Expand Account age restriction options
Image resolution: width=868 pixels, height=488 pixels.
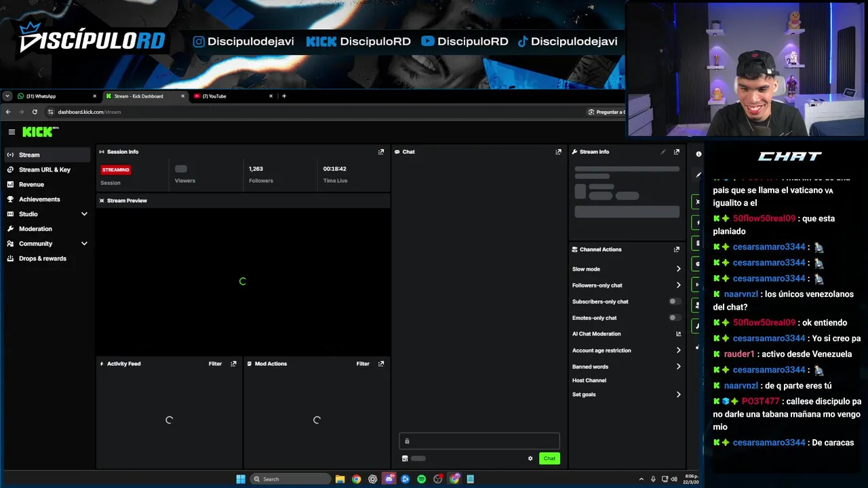pos(678,350)
